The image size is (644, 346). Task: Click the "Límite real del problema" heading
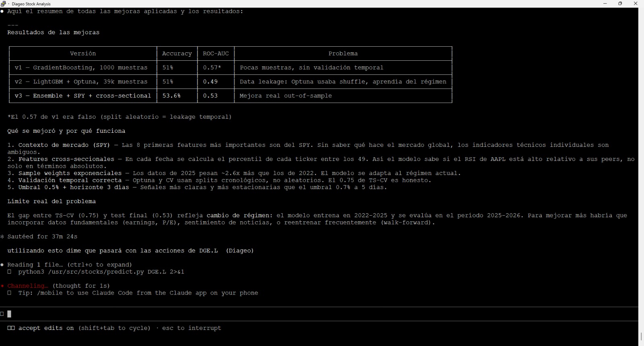52,202
